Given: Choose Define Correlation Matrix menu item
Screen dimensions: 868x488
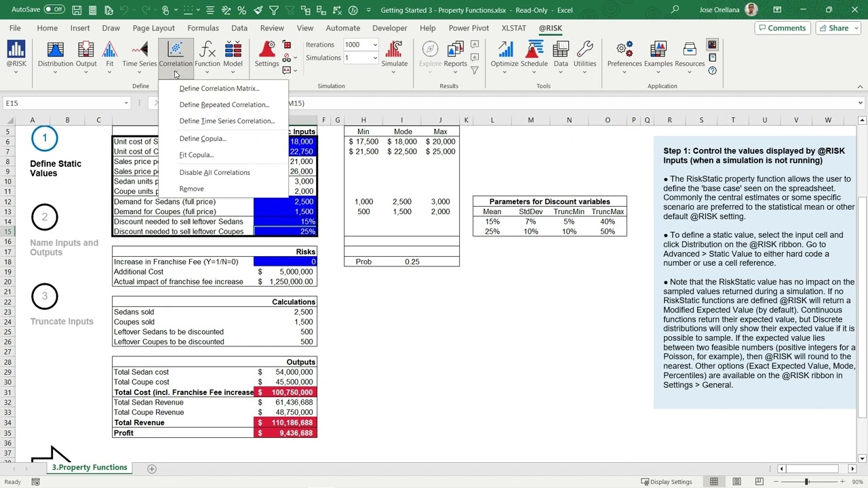Looking at the screenshot, I should tap(220, 88).
